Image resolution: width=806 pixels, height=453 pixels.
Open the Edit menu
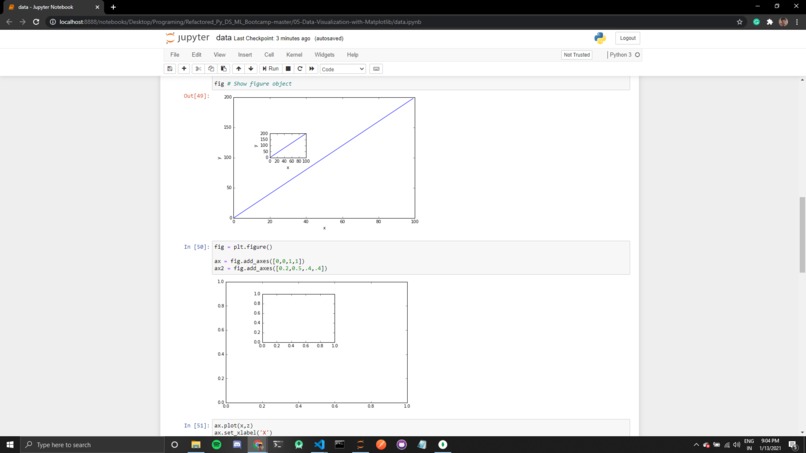(x=196, y=55)
